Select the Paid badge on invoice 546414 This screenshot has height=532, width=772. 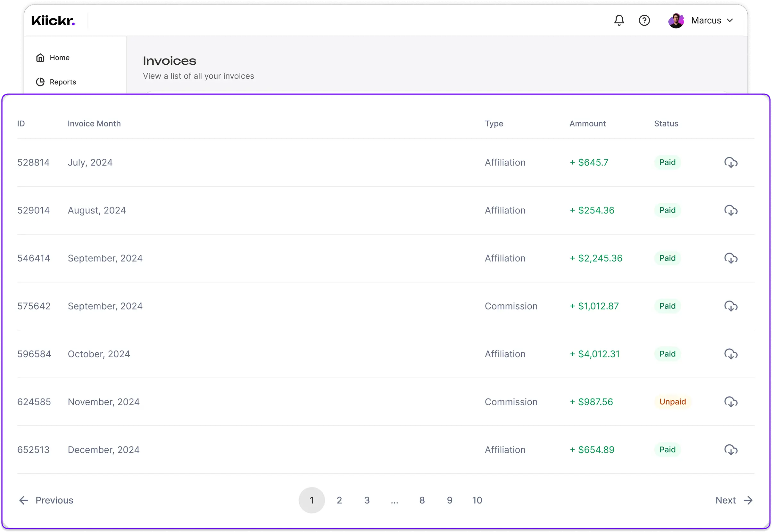pyautogui.click(x=667, y=258)
